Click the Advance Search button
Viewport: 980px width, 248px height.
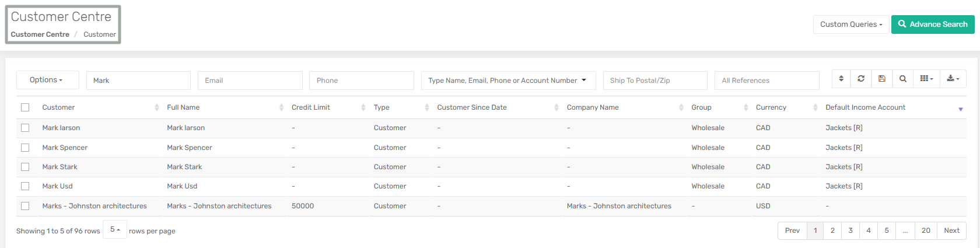click(933, 25)
